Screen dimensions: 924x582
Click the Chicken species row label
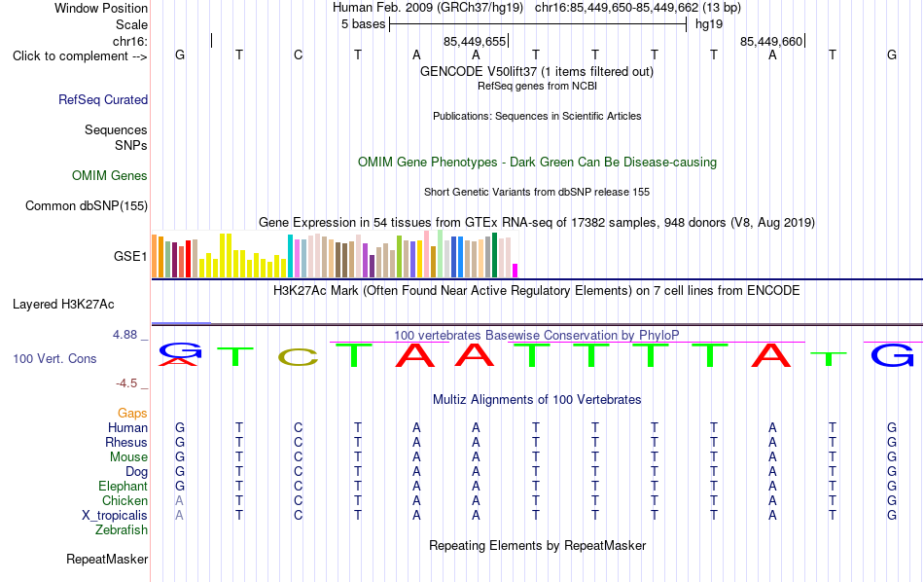coord(124,500)
